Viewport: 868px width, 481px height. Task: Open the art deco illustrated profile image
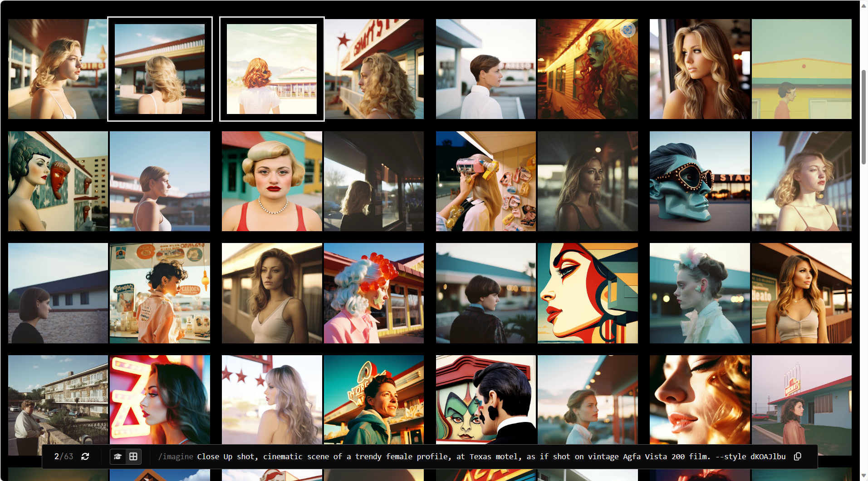pyautogui.click(x=588, y=293)
